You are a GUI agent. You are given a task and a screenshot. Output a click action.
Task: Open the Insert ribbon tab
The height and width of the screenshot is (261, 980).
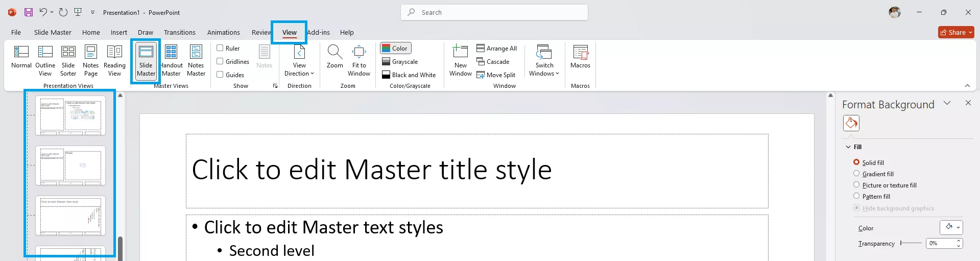(x=118, y=32)
